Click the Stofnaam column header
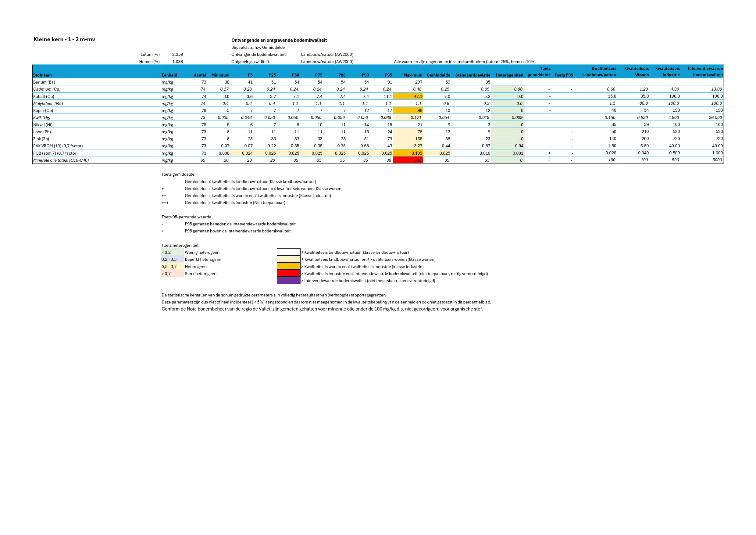Image resolution: width=756 pixels, height=535 pixels. pyautogui.click(x=42, y=75)
